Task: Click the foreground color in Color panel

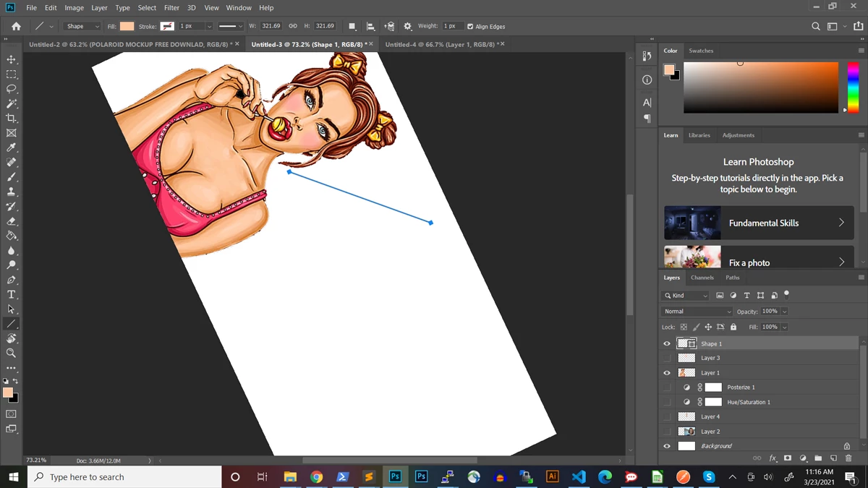Action: (669, 69)
